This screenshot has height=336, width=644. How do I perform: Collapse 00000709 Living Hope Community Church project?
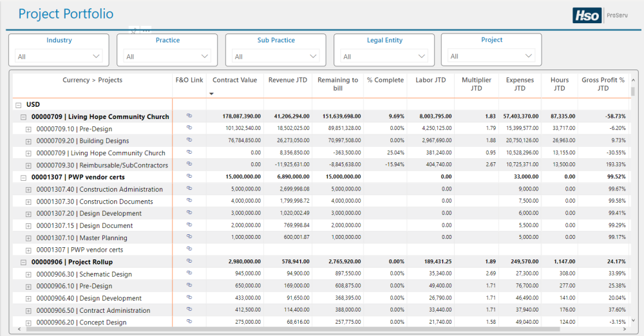coord(23,117)
